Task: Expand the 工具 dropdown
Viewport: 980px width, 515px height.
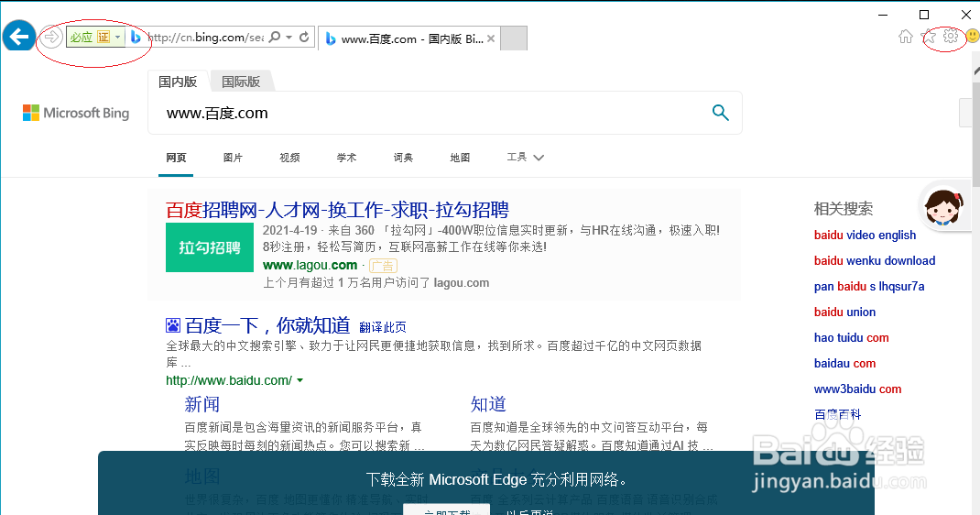Action: point(526,158)
